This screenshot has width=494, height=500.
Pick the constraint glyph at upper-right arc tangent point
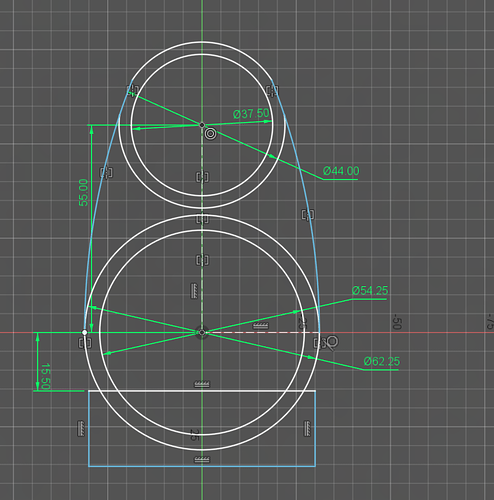click(272, 90)
